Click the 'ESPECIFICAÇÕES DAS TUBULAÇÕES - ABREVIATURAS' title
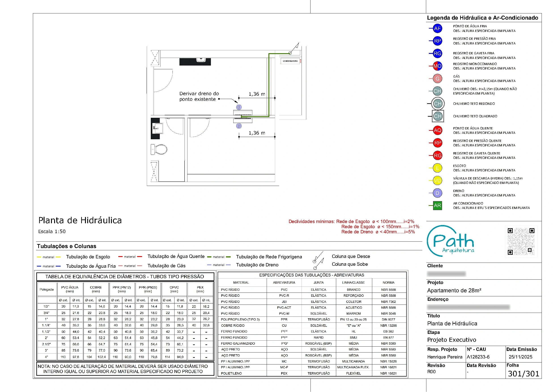Image resolution: width=555 pixels, height=392 pixels. [312, 275]
